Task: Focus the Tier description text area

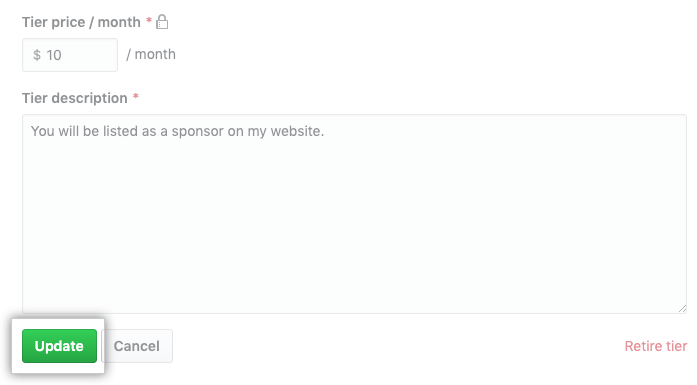Action: (x=354, y=214)
